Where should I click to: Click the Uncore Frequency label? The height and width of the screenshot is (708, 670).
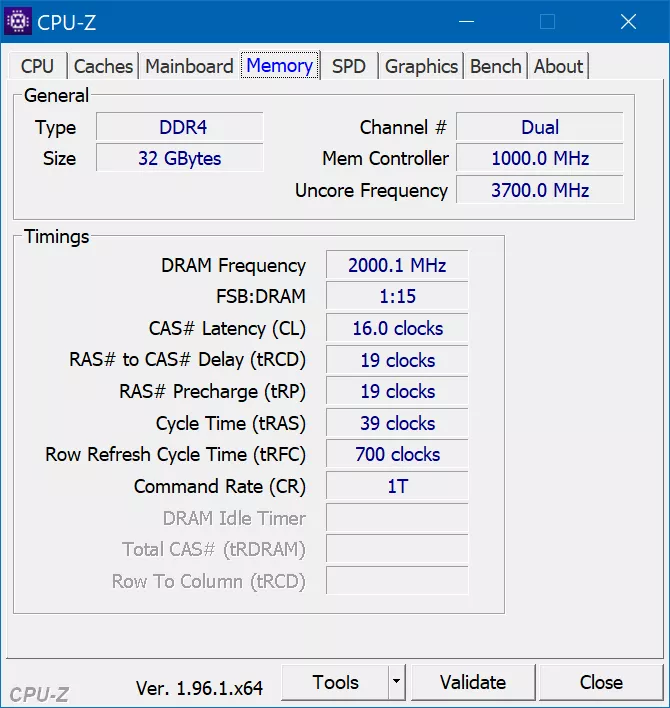tap(372, 191)
